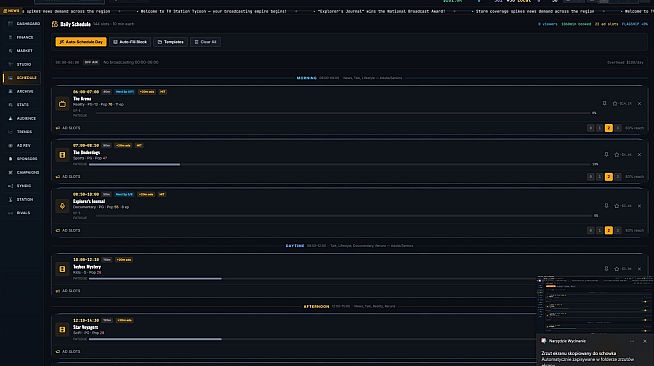
Task: Click the Auto-Schedule Day button
Action: click(81, 42)
